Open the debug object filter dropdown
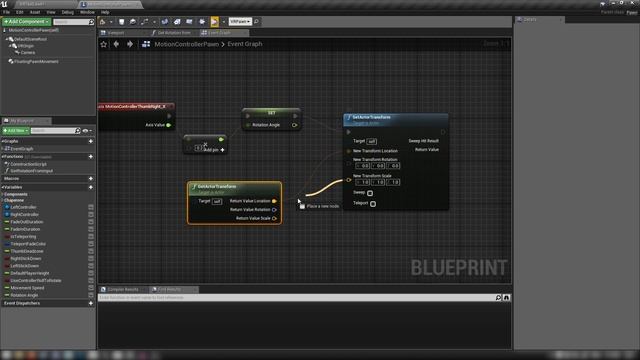 pos(240,21)
